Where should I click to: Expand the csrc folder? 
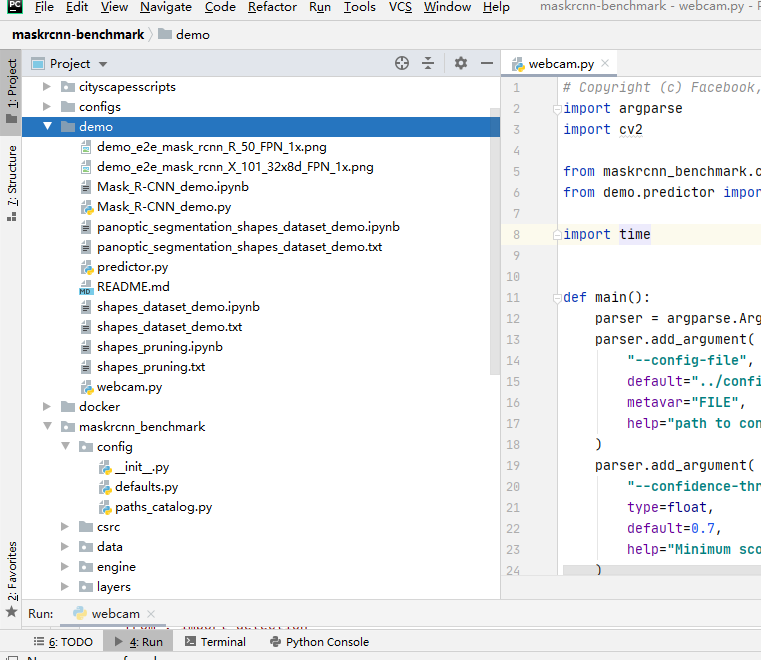(65, 527)
